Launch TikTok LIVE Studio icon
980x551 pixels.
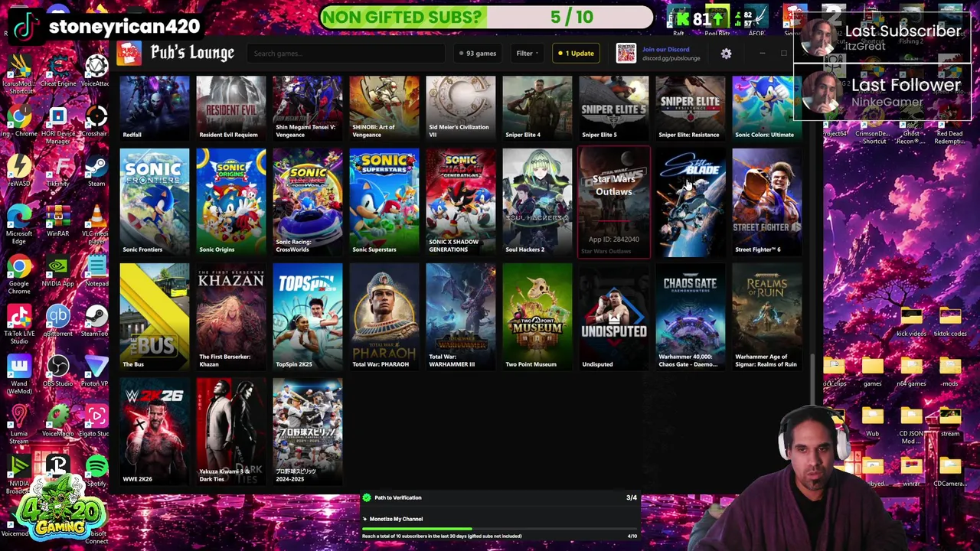pyautogui.click(x=19, y=324)
